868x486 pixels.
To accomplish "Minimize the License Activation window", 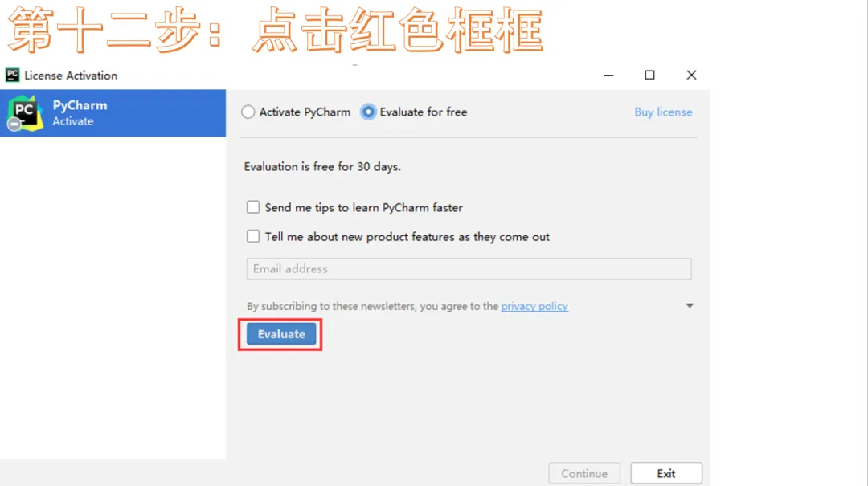I will 608,76.
